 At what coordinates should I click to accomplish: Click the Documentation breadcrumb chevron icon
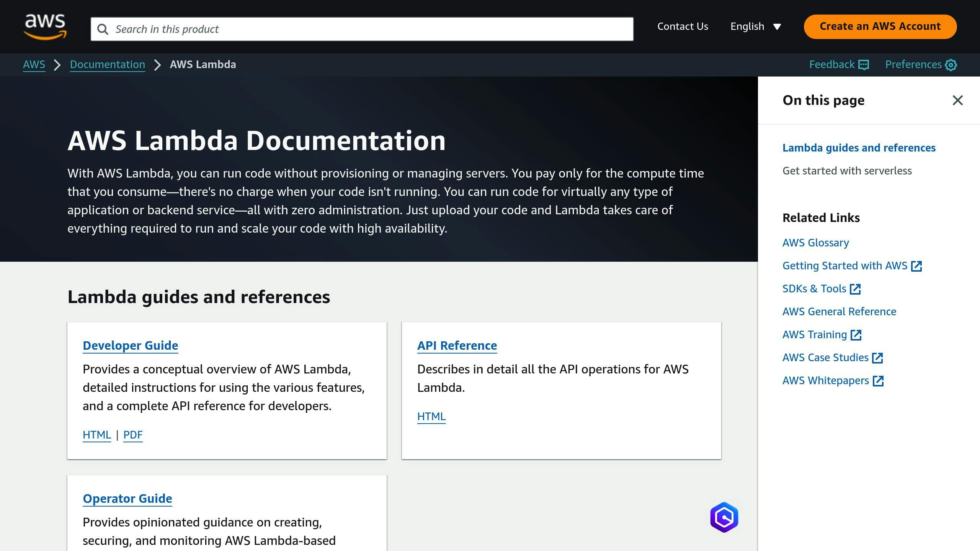157,65
